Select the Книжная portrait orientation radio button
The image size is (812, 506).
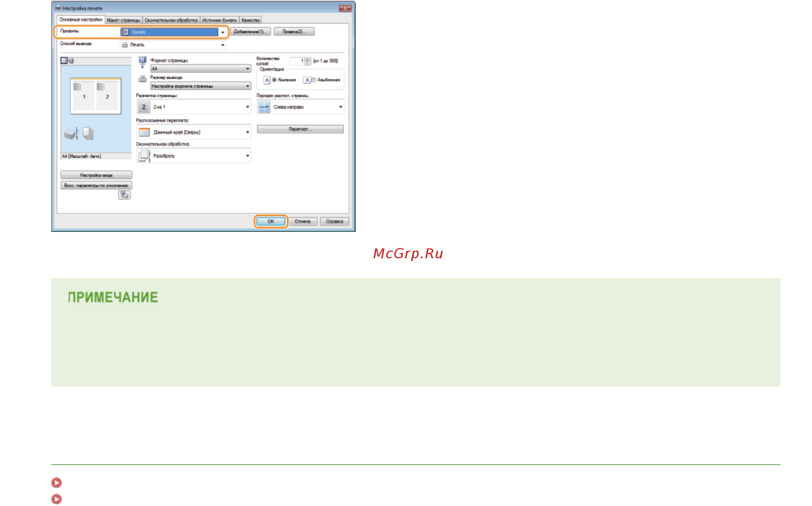(x=274, y=80)
